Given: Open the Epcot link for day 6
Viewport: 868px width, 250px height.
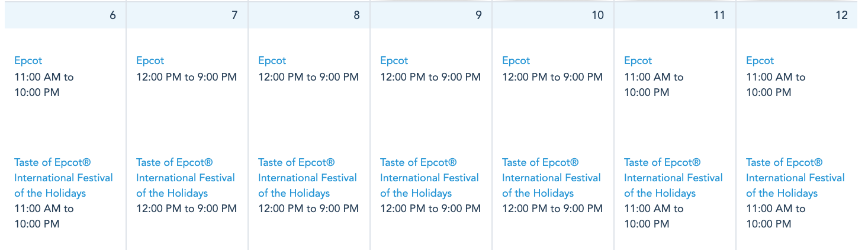Looking at the screenshot, I should 28,60.
